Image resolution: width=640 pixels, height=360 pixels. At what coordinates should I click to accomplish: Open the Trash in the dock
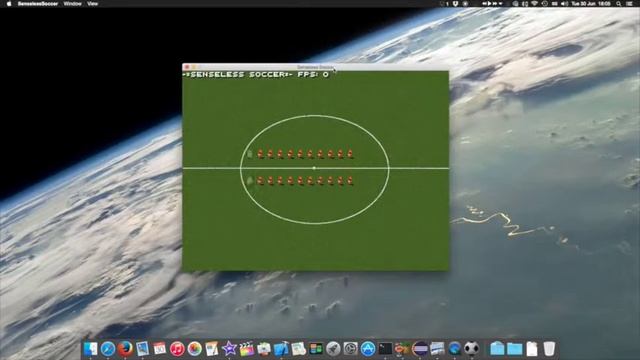point(549,349)
